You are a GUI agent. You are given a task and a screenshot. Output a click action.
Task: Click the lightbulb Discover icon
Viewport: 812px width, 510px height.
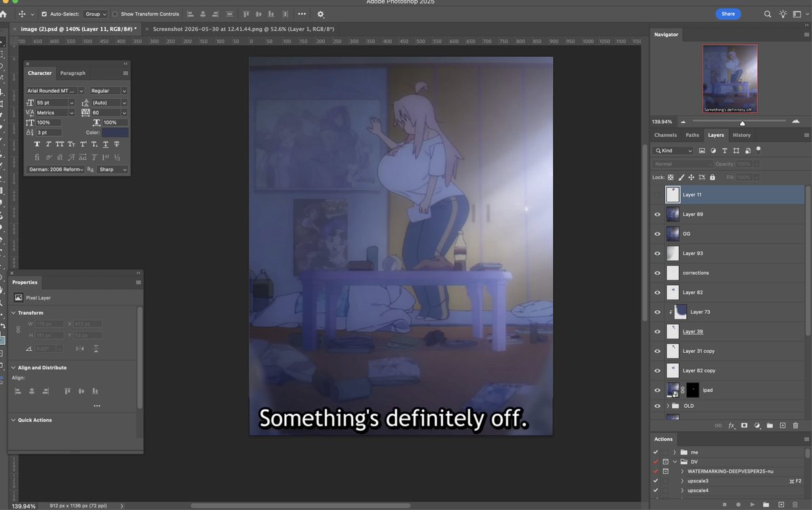783,14
